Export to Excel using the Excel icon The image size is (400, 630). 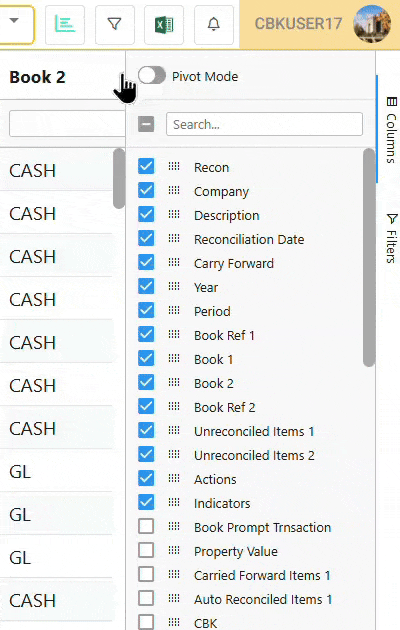pos(164,25)
